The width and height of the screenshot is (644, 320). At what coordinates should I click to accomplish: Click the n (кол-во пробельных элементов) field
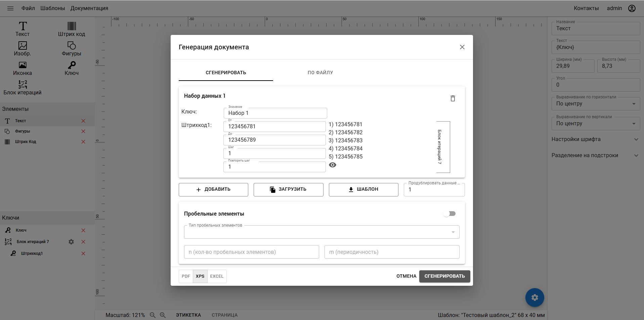tap(251, 252)
